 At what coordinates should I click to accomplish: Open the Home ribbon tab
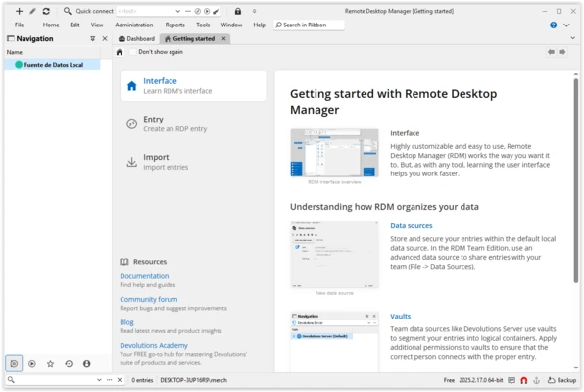point(51,24)
